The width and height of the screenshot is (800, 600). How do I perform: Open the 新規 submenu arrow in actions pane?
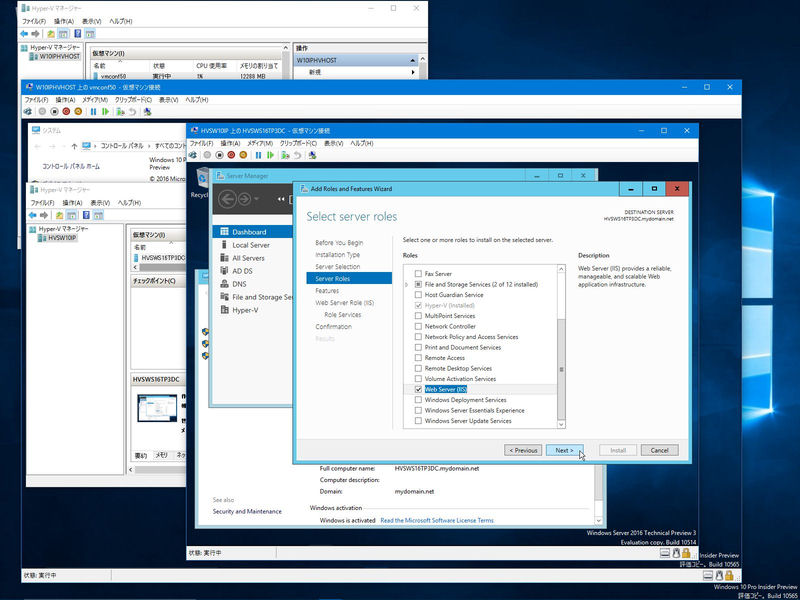pyautogui.click(x=413, y=72)
